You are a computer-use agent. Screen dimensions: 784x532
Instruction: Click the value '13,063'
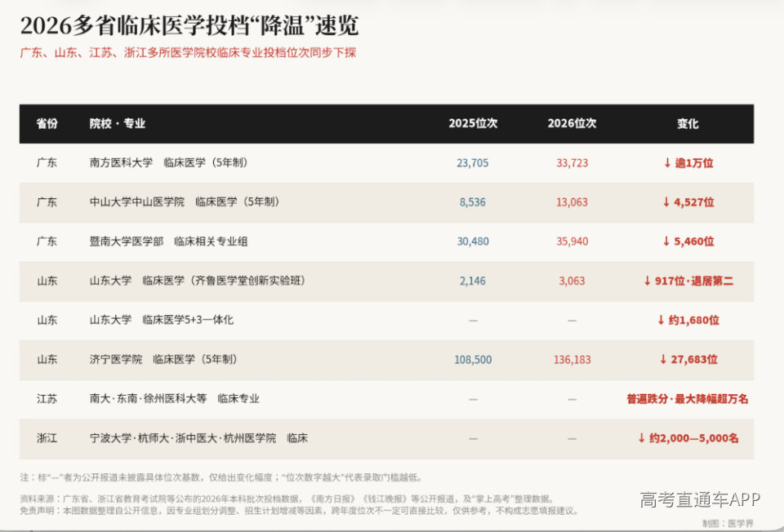pyautogui.click(x=572, y=202)
